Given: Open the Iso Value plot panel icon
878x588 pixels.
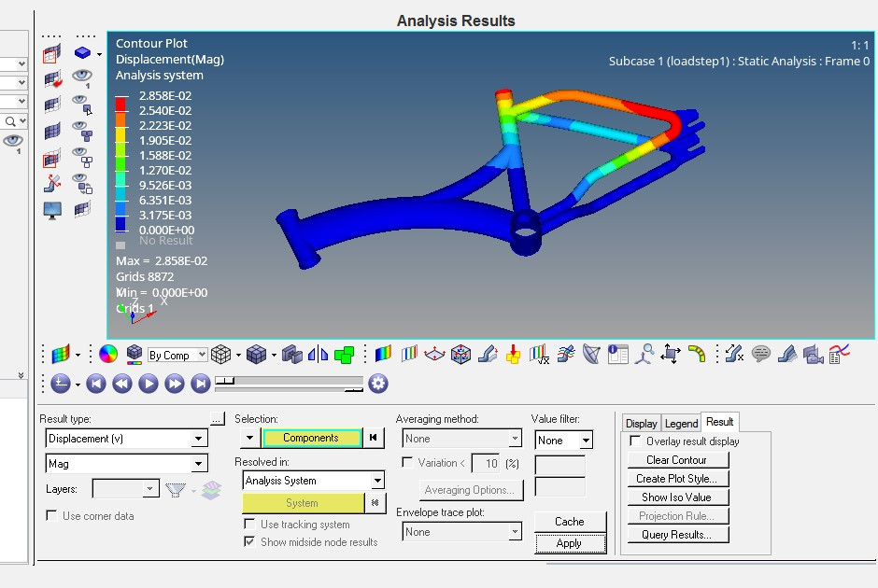Looking at the screenshot, I should pos(408,353).
